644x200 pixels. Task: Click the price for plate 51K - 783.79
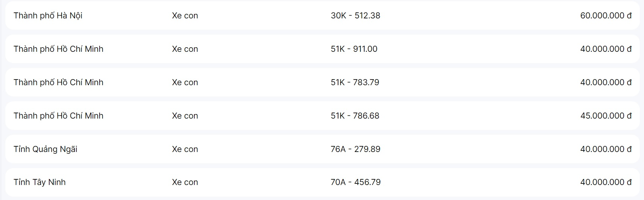point(606,82)
